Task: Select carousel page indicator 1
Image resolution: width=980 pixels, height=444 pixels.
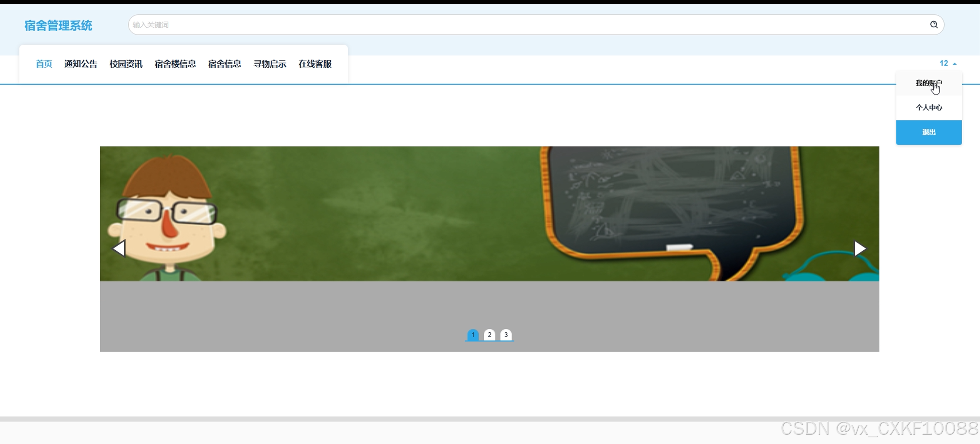Action: click(x=473, y=335)
